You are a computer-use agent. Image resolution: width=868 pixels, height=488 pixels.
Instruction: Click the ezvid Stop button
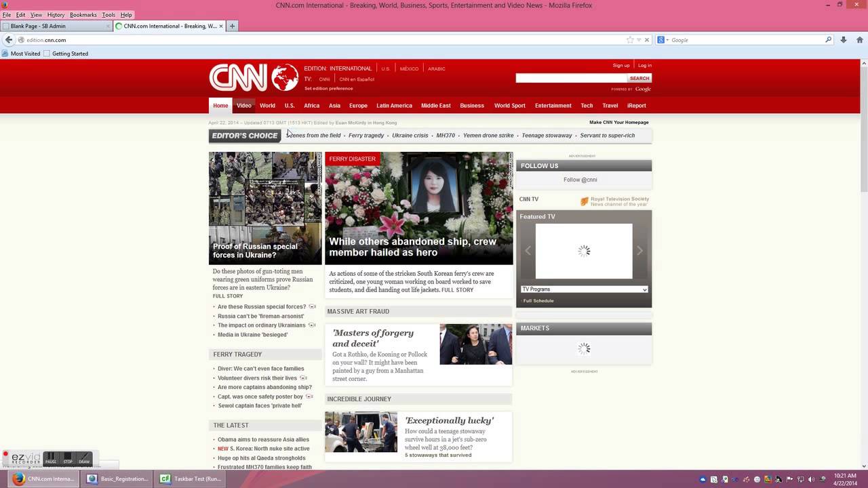tap(68, 458)
